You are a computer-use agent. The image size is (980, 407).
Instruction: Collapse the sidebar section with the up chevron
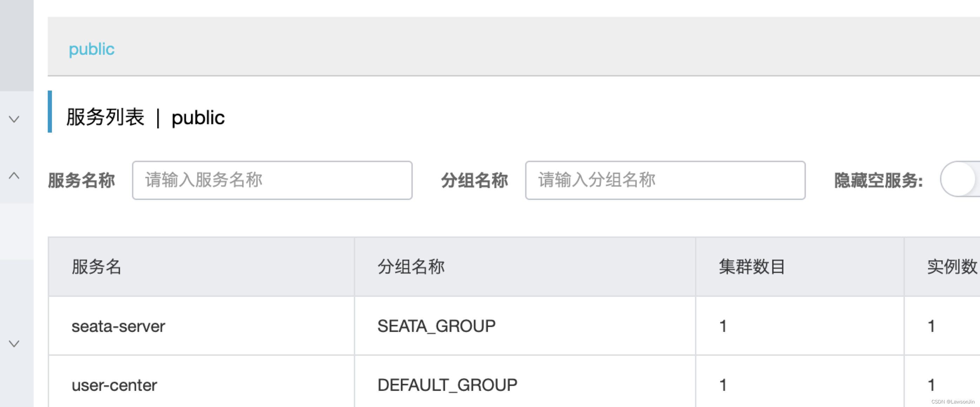point(14,176)
